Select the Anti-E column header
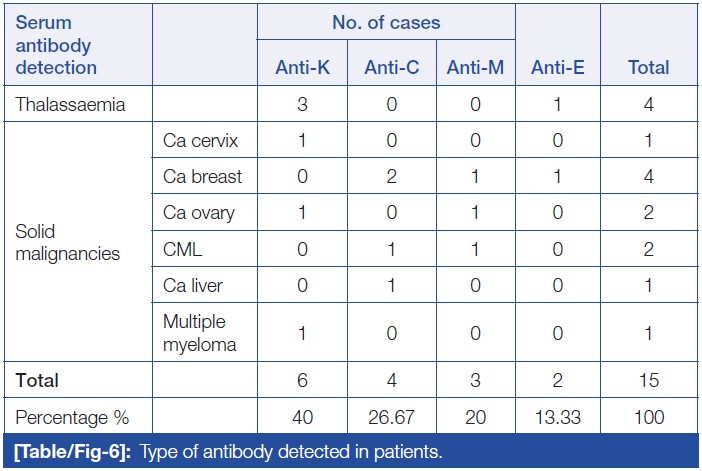702x471 pixels. coord(560,68)
